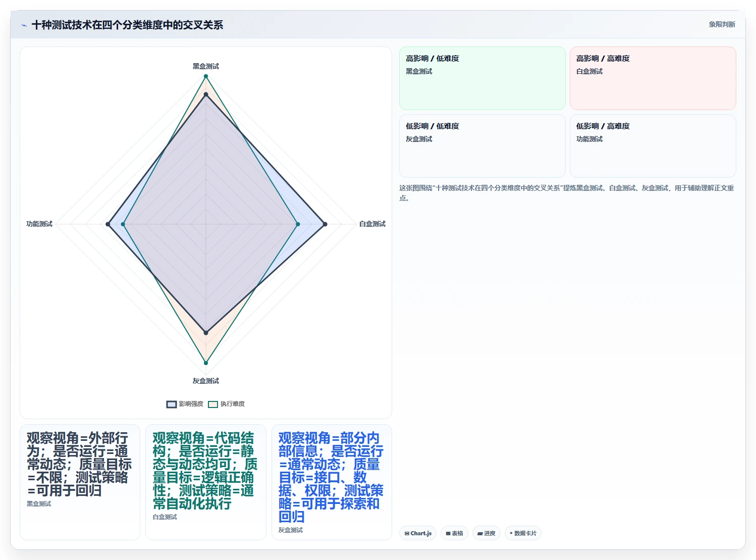The height and width of the screenshot is (560, 756).
Task: Click the 影响强度 legend color box
Action: tap(172, 404)
